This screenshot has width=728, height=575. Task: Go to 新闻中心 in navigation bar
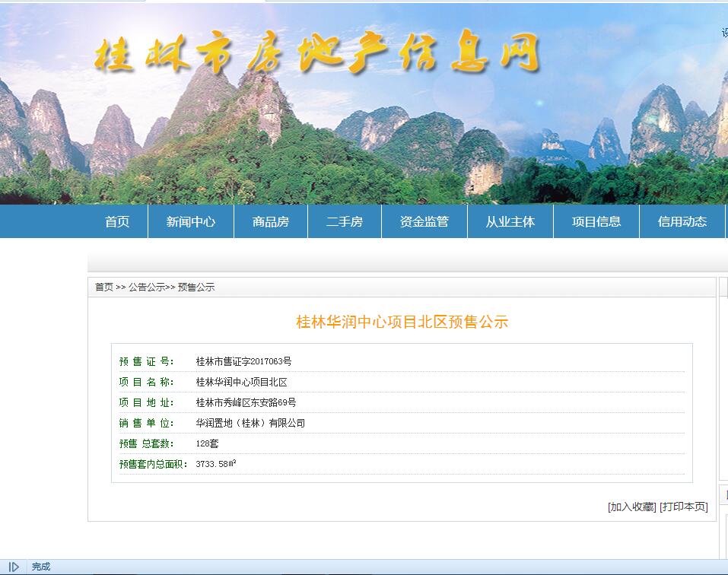(191, 222)
